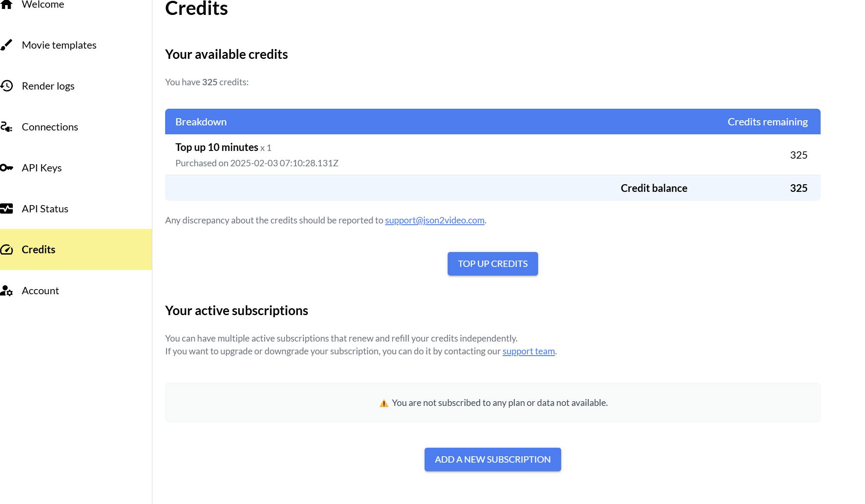Open the support@json2video.com email link
The width and height of the screenshot is (865, 504).
[434, 220]
